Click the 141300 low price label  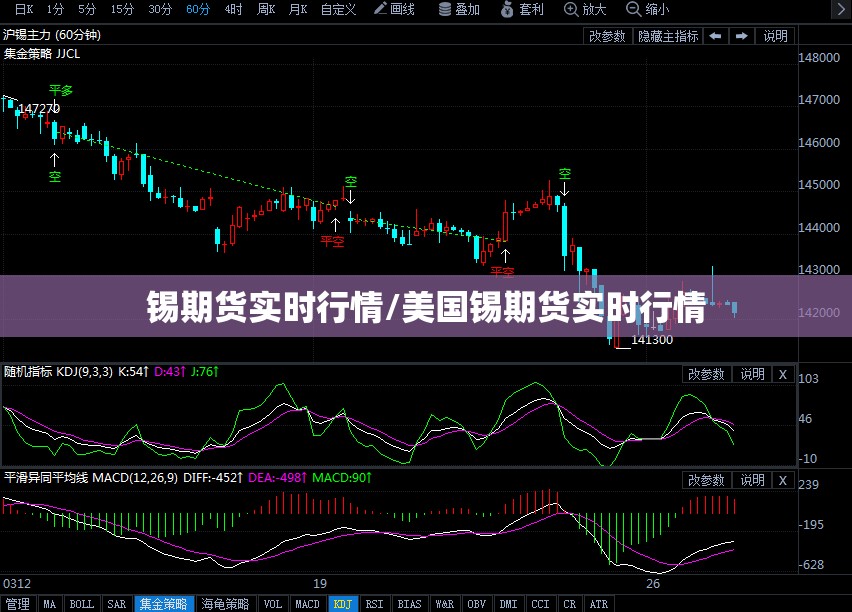652,340
